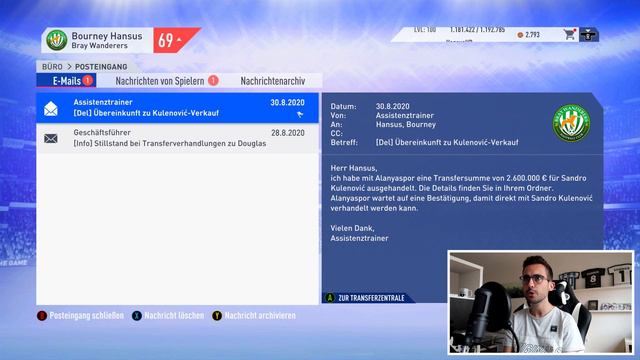Viewport: 640px width, 360px height.
Task: Click the flag icon on Assistenztrainer email
Action: [x=300, y=115]
